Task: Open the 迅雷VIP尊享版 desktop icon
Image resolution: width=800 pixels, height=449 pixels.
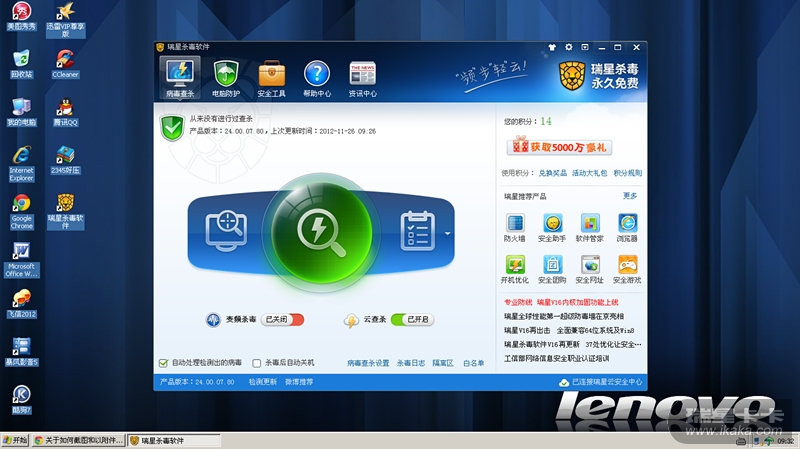Action: (x=65, y=20)
